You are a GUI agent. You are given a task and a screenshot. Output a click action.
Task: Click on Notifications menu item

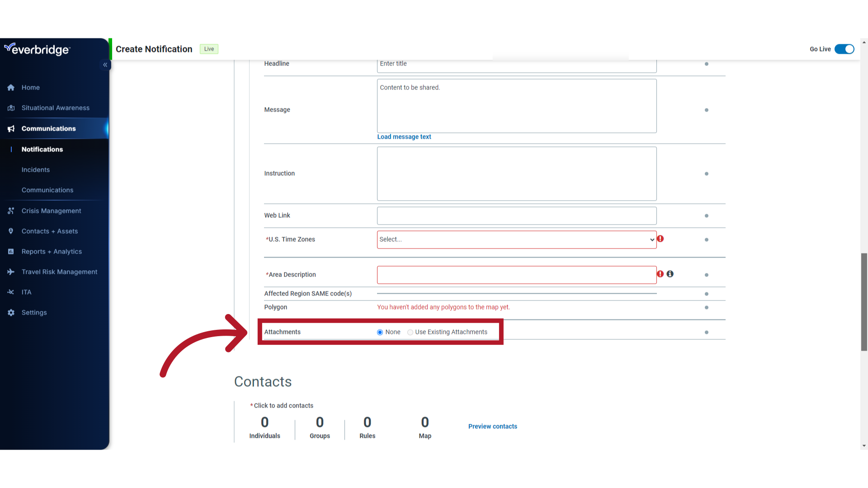coord(42,149)
